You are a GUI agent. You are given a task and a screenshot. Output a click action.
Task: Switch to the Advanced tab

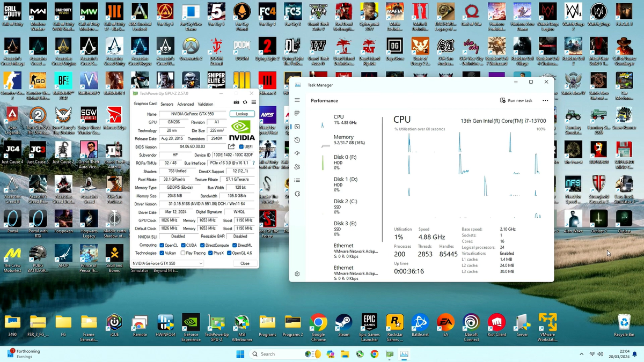tap(186, 104)
